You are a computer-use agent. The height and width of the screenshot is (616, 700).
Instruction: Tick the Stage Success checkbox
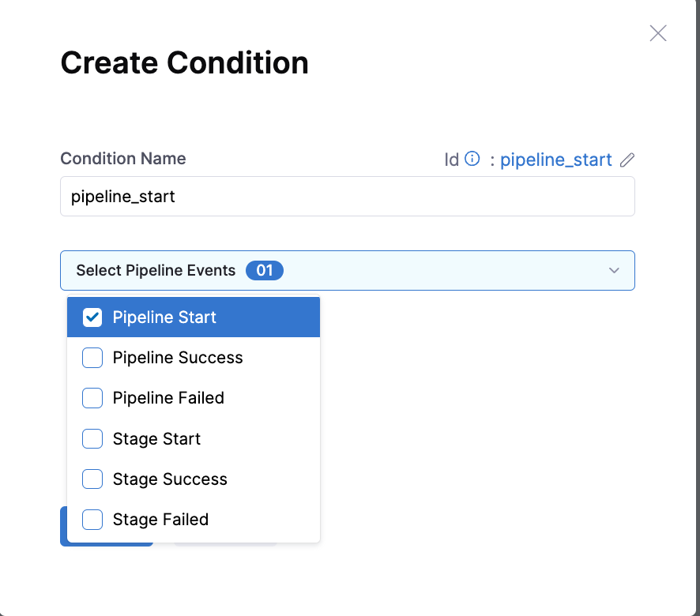(x=92, y=479)
